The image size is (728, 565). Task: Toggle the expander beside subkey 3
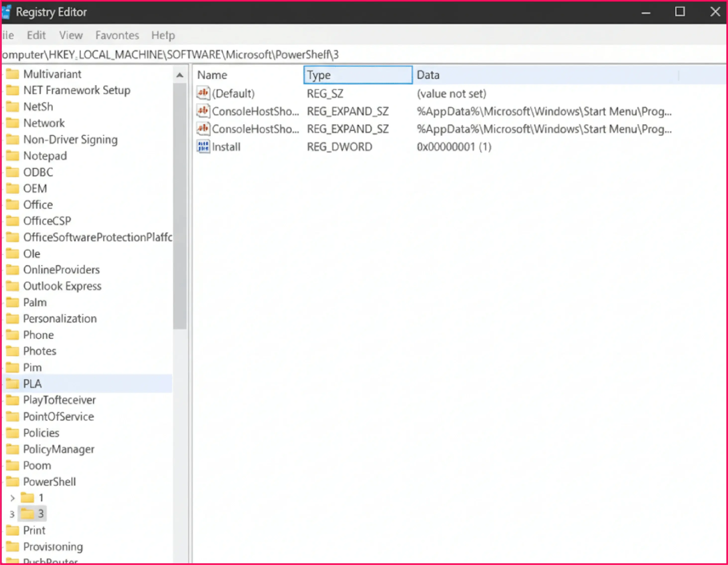point(12,514)
